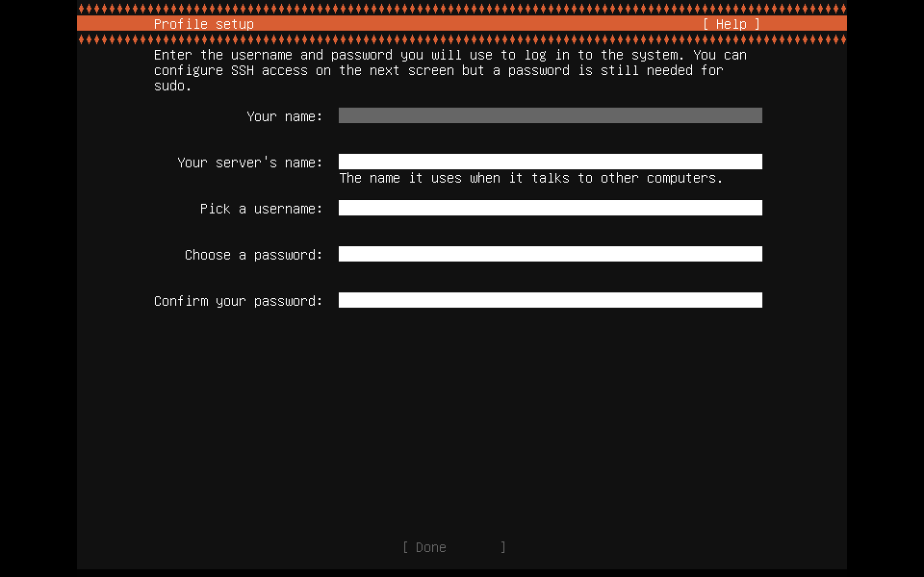Click the server name hint text
924x577 pixels.
coord(531,178)
